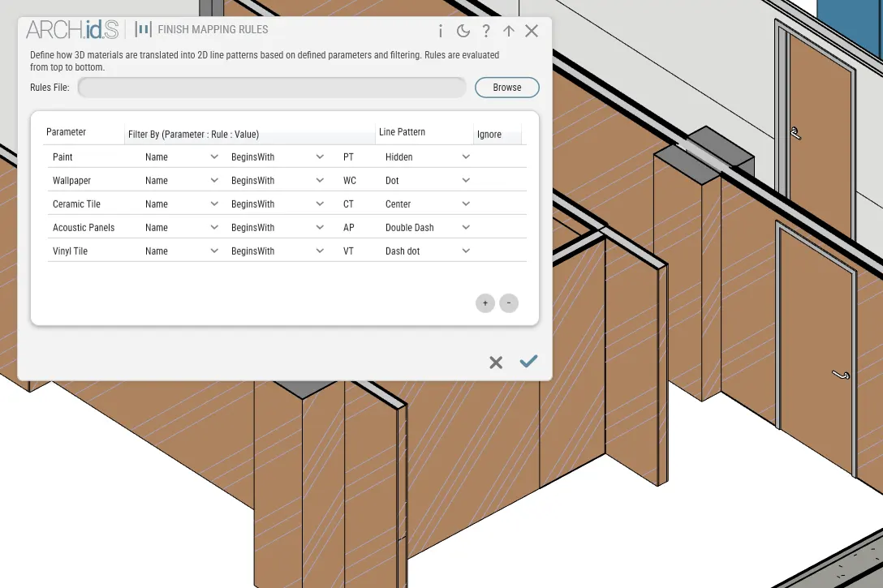Screen dimensions: 883x588
Task: Click the PT filter value
Action: click(349, 157)
